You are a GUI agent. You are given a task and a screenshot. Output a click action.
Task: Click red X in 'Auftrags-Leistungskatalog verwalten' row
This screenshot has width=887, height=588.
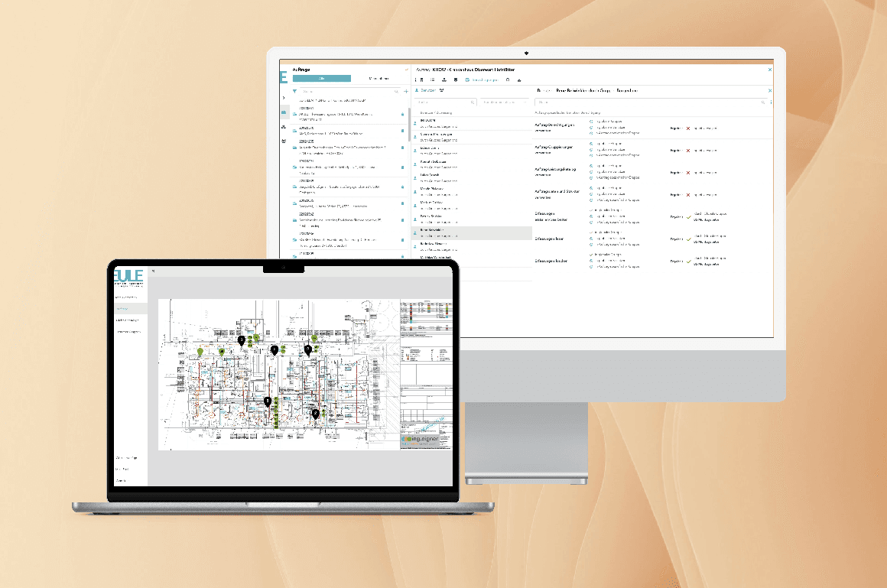(688, 173)
